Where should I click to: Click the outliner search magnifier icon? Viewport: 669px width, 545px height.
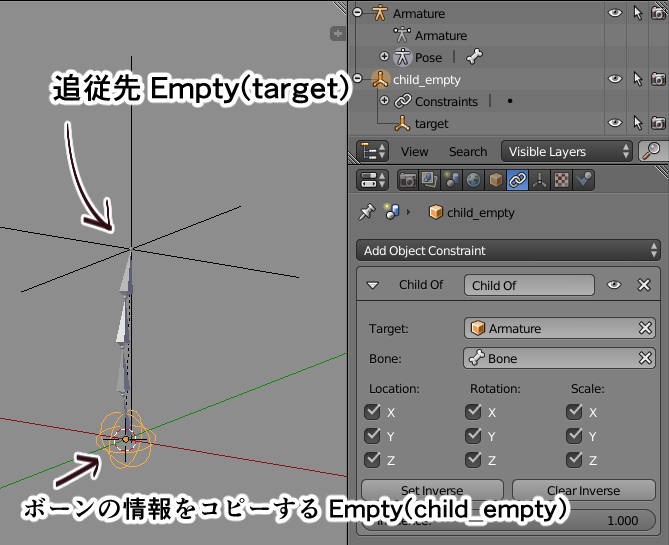tap(652, 151)
